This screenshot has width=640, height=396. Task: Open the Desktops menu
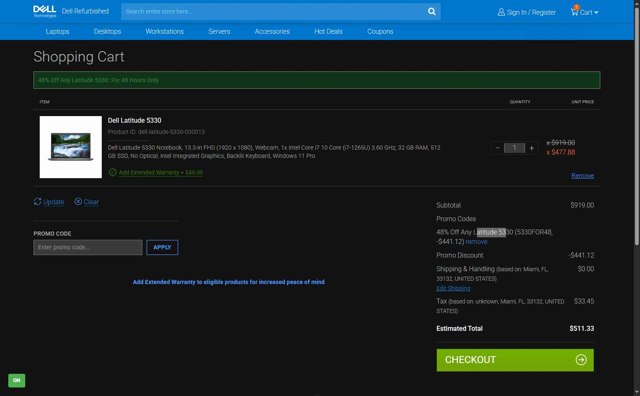click(107, 31)
